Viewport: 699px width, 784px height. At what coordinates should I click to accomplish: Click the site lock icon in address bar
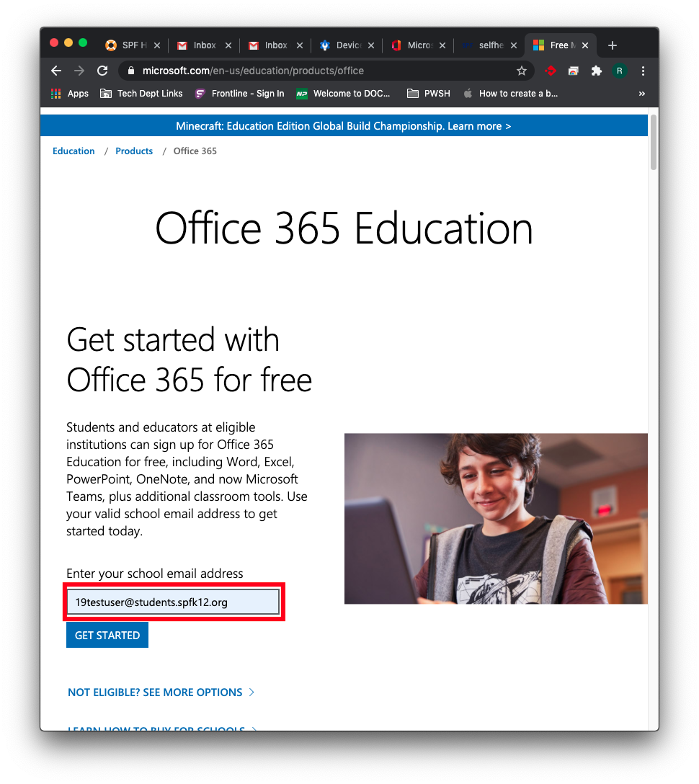coord(130,71)
